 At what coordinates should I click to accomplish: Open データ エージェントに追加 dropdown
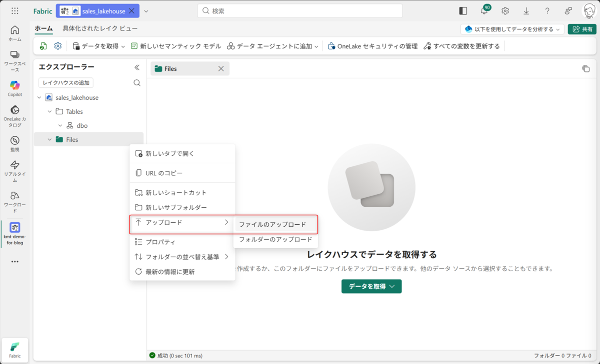click(272, 46)
